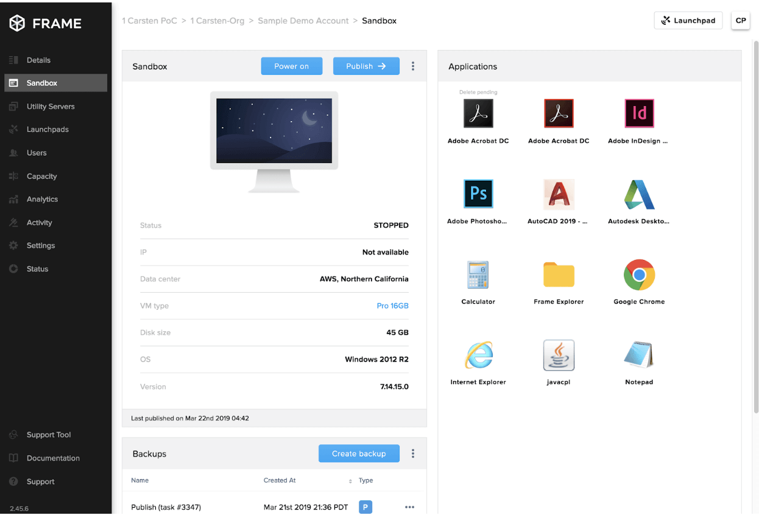Click the javacpl Java icon
The width and height of the screenshot is (759, 532).
point(559,355)
